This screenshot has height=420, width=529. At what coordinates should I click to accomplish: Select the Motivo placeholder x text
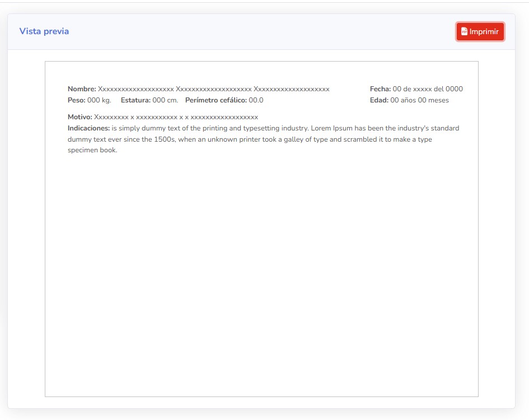pyautogui.click(x=176, y=117)
